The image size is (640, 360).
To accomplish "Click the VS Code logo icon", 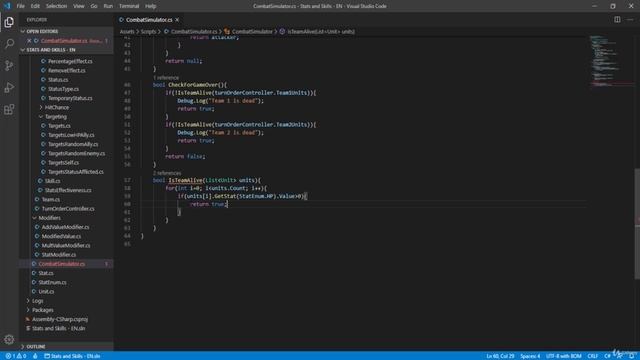I will 7,6.
